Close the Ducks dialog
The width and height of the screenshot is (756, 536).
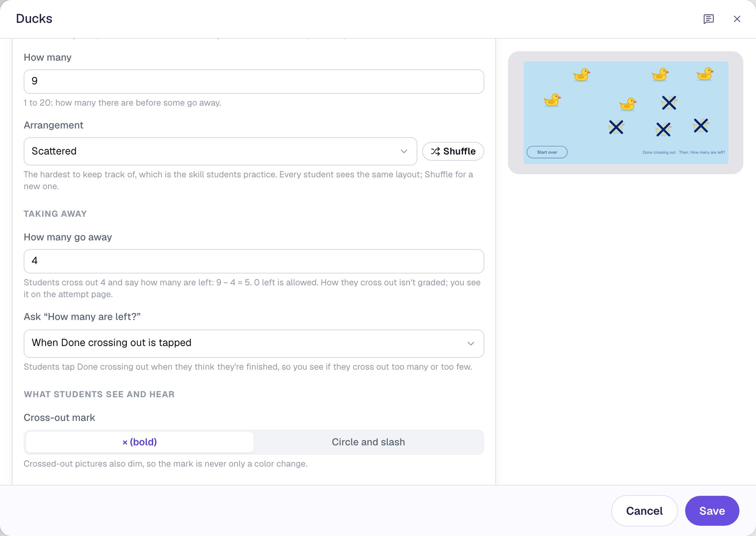coord(737,19)
